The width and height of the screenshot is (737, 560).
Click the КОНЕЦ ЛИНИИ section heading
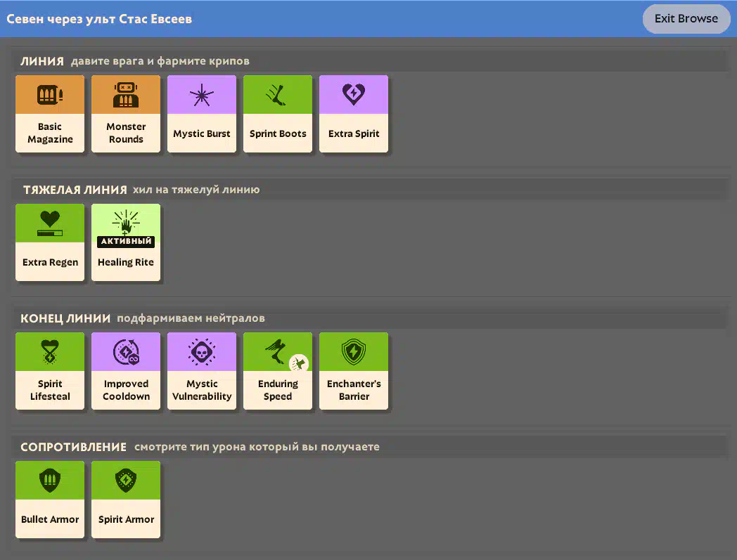(x=65, y=318)
